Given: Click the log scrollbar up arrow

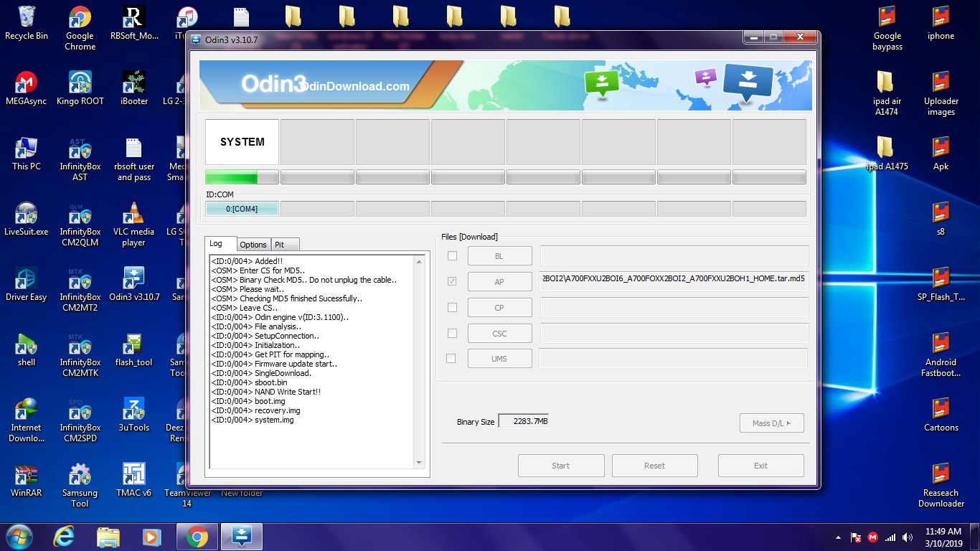Looking at the screenshot, I should point(420,261).
